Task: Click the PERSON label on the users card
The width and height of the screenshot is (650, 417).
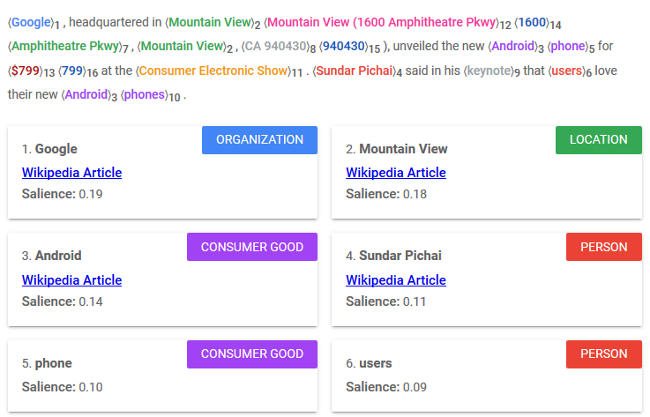Action: click(x=604, y=354)
